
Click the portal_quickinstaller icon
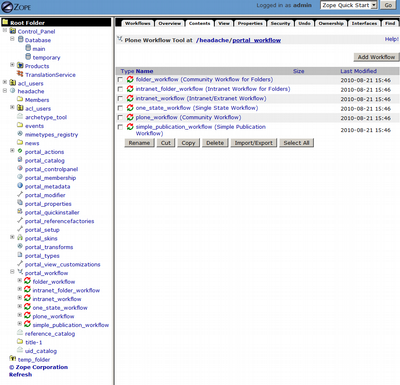20,212
